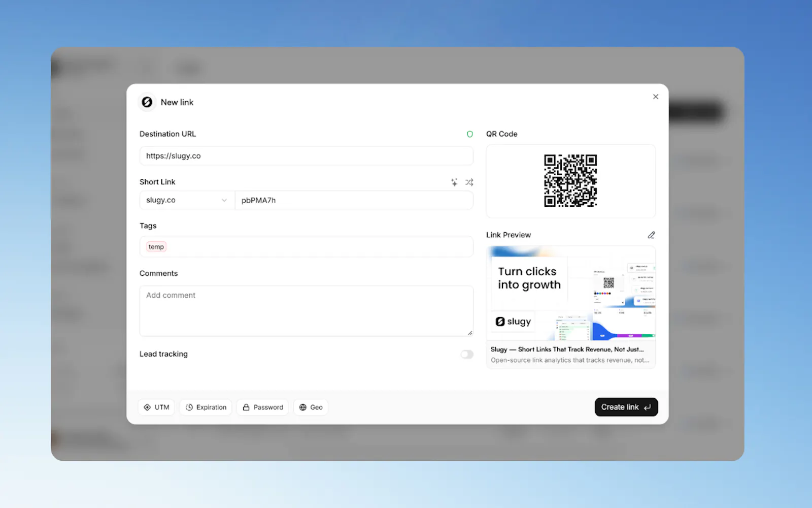Click the preview title Slugy — Short Links
This screenshot has width=812, height=508.
tap(567, 350)
